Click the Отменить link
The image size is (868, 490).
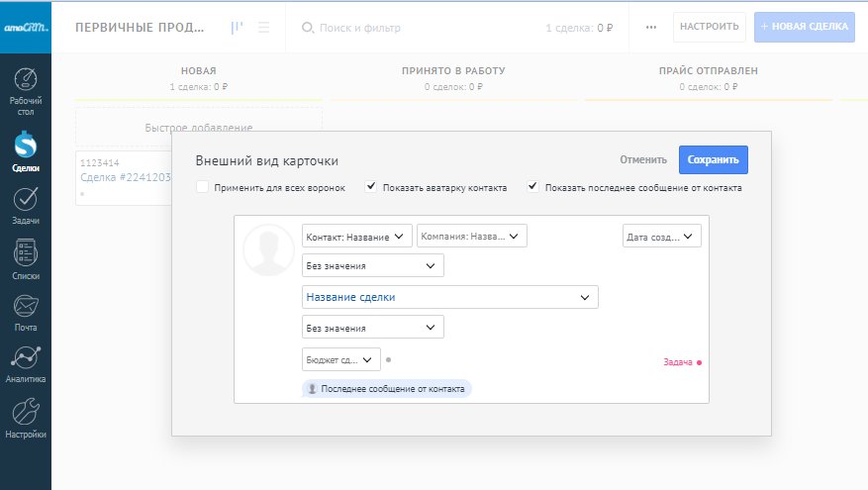(x=643, y=159)
